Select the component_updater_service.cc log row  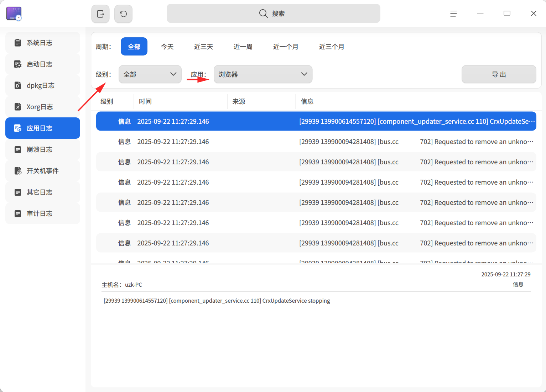[316, 121]
